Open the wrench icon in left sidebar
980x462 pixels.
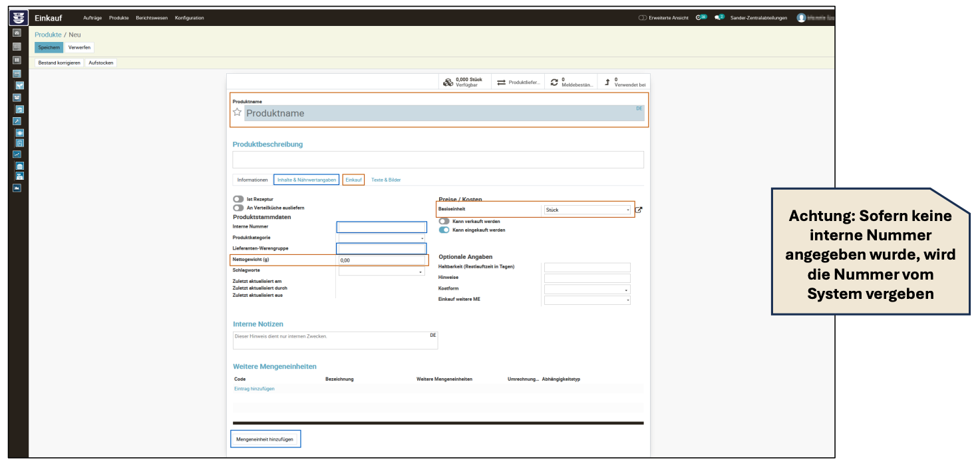17,121
